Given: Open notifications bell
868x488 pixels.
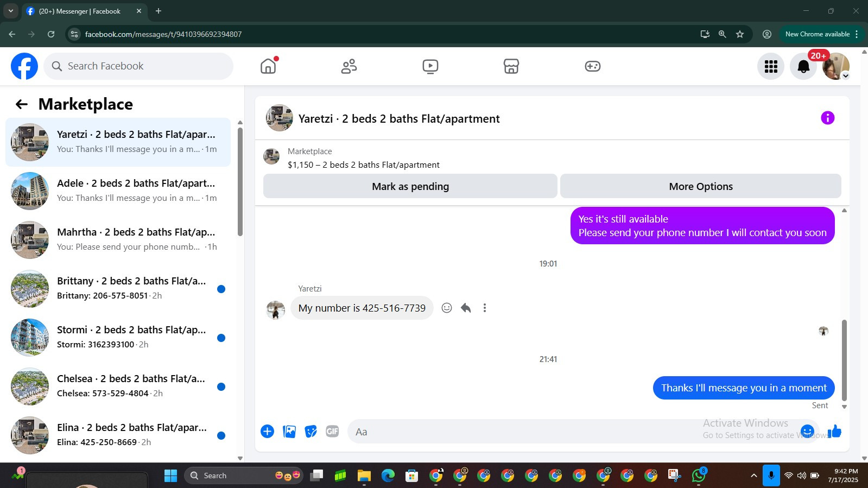Looking at the screenshot, I should pyautogui.click(x=803, y=66).
